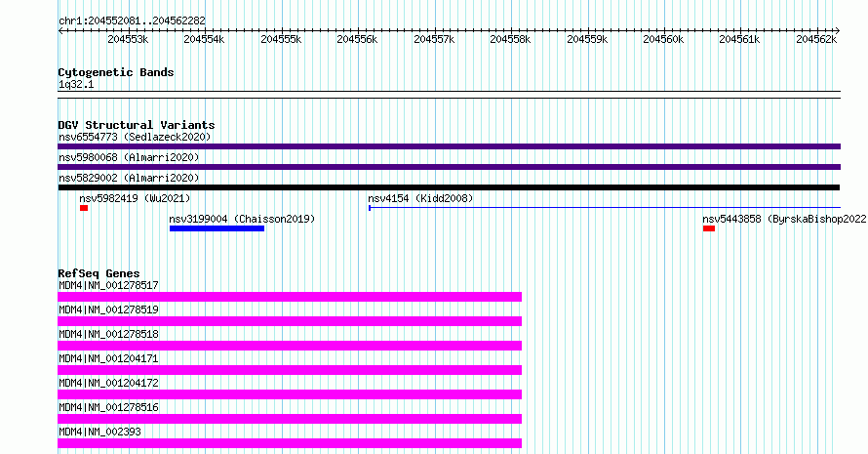Viewport: 868px width, 454px height.
Task: Click the 204555k ruler tick label
Action: (281, 39)
